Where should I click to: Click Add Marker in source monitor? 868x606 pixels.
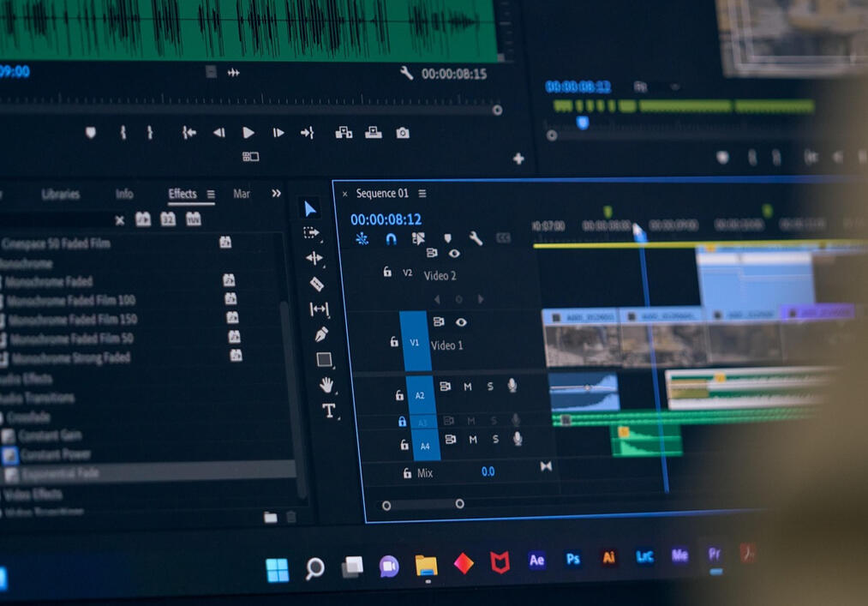[91, 132]
